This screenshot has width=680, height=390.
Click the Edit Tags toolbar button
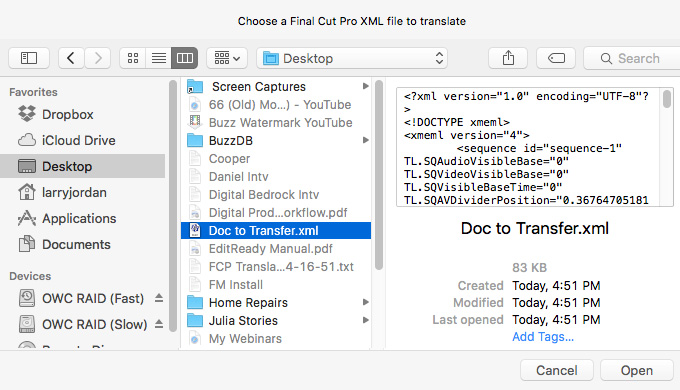pos(556,58)
